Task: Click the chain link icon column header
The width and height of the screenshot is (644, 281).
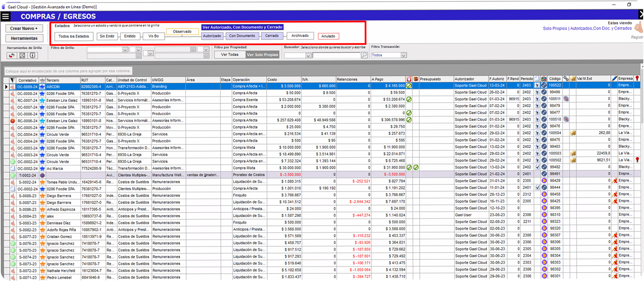Action: pos(566,79)
